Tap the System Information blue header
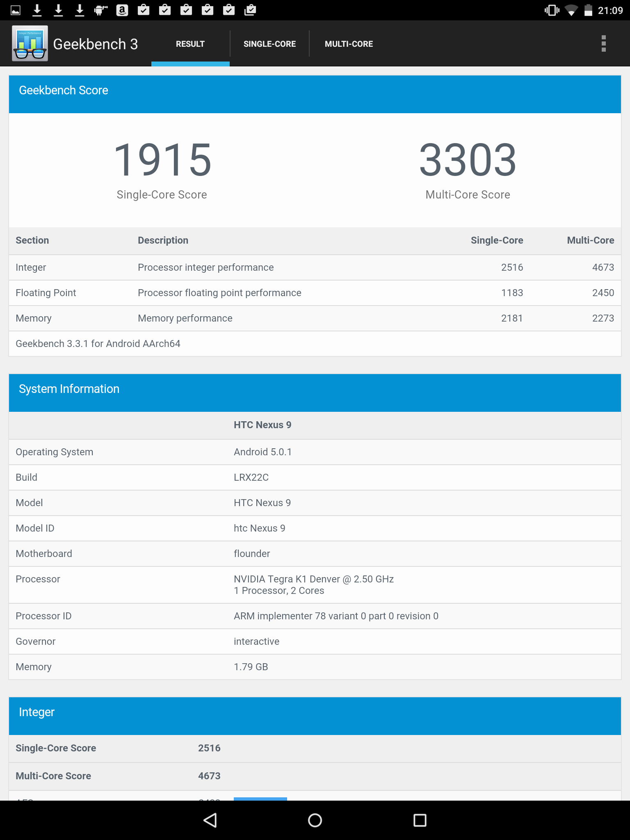The height and width of the screenshot is (840, 630). (315, 393)
